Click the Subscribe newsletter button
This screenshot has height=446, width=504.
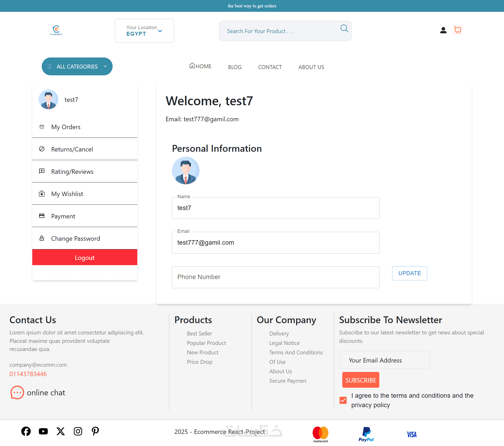tap(361, 380)
